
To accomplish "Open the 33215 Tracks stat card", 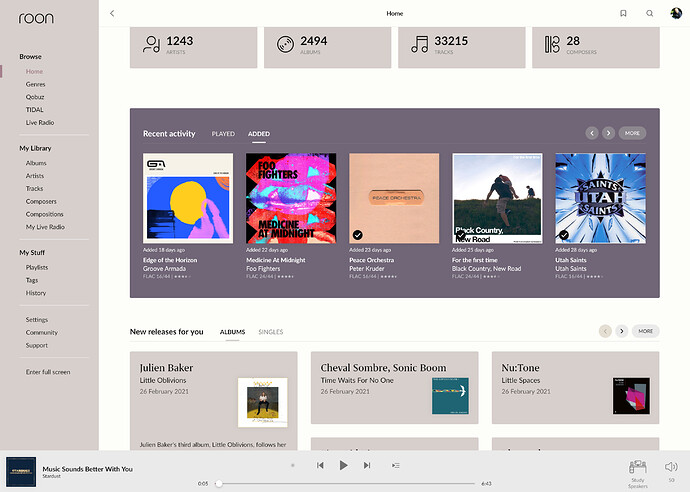I will [462, 47].
